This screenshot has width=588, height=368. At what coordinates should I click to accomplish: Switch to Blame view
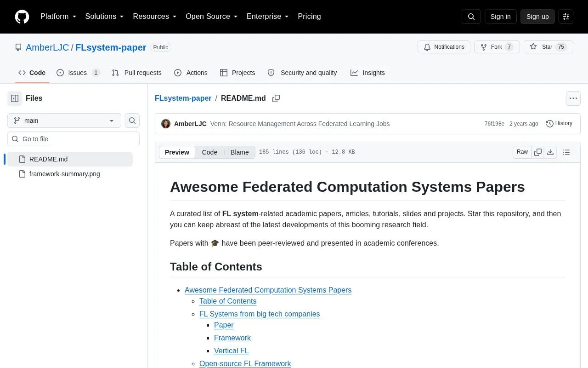click(x=240, y=152)
